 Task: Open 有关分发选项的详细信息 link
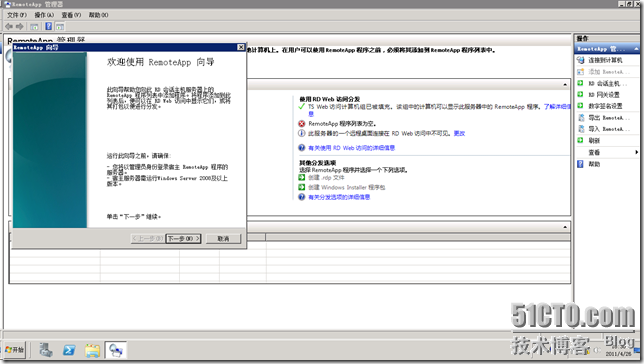click(339, 197)
